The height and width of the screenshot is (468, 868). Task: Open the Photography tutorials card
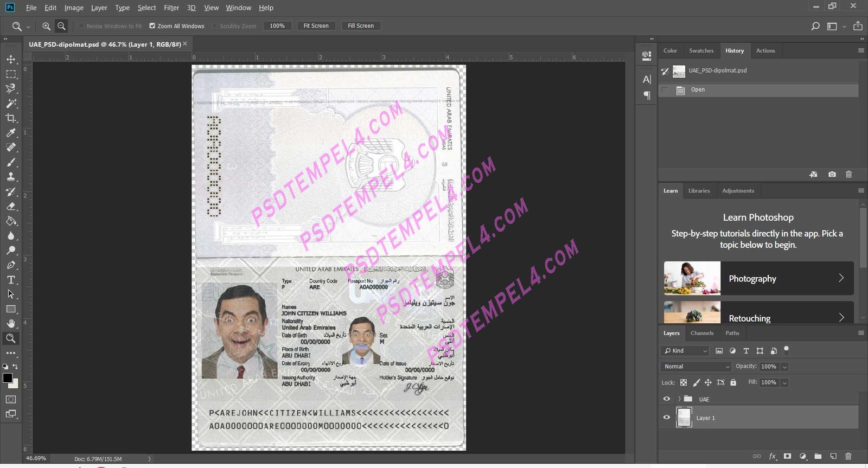point(759,278)
